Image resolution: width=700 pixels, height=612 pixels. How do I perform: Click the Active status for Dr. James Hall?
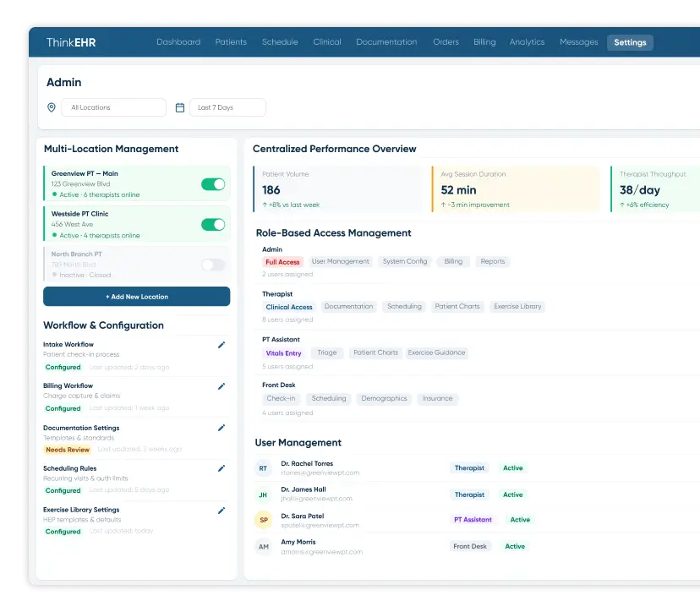click(512, 495)
